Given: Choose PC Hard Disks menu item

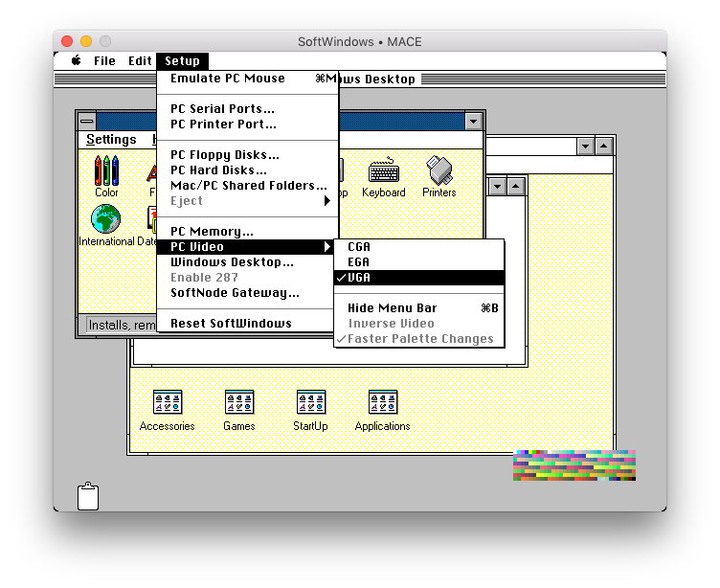Looking at the screenshot, I should coord(248,170).
